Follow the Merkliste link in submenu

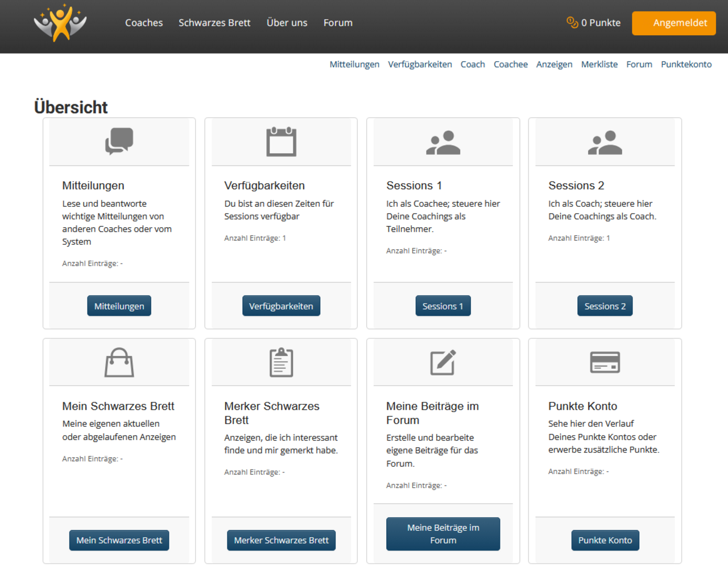pos(599,64)
